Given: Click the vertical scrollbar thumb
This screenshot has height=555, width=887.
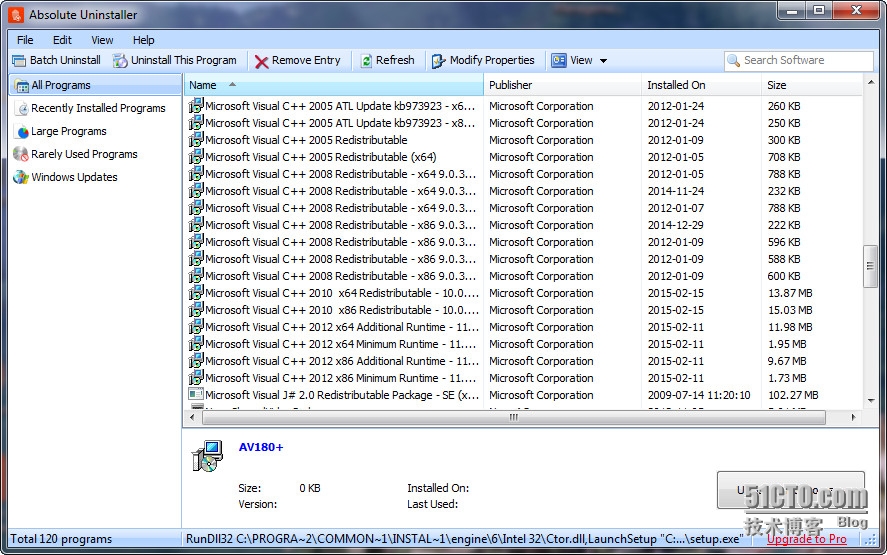Looking at the screenshot, I should click(x=871, y=266).
